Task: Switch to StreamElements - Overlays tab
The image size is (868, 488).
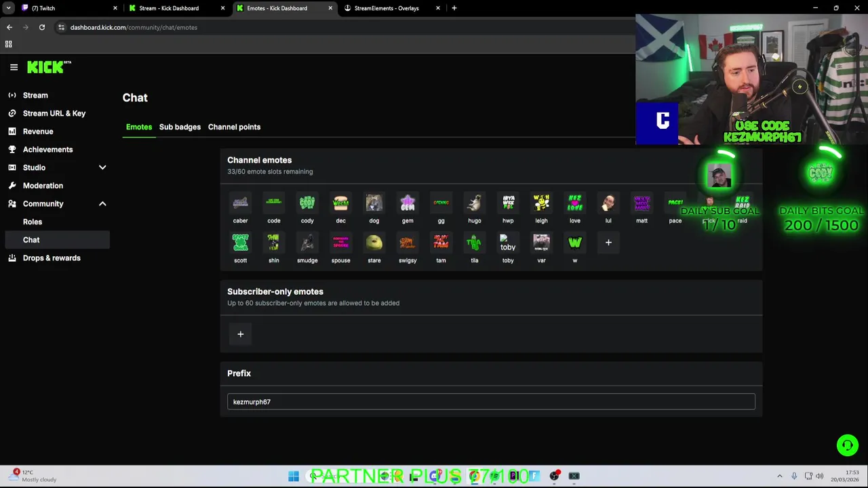Action: 392,8
